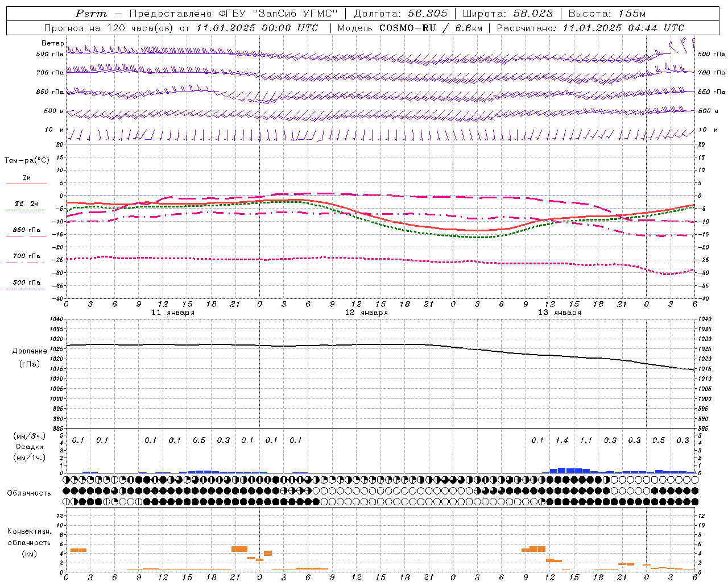Click the elevation text "Высота: 155м"
The height and width of the screenshot is (582, 728).
coord(607,14)
